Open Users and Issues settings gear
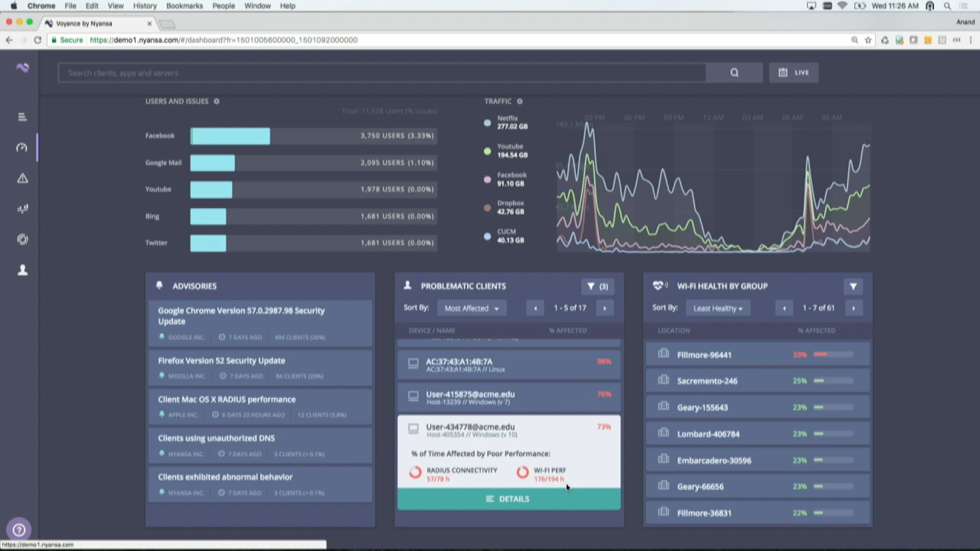Screen dimensions: 980x551 [x=216, y=101]
